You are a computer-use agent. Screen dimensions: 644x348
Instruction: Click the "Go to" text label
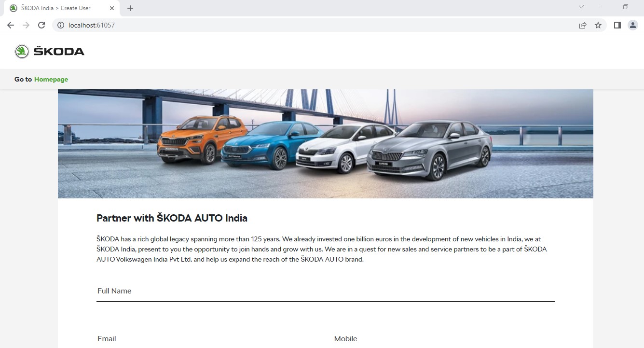click(23, 79)
